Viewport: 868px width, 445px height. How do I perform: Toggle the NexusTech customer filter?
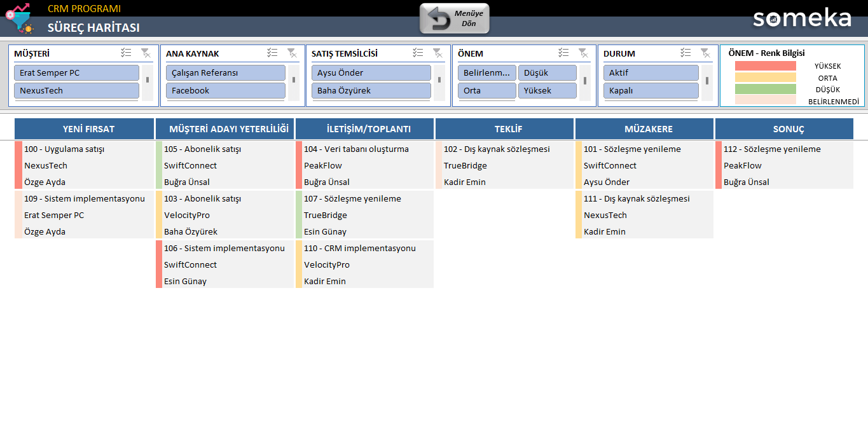click(x=76, y=90)
